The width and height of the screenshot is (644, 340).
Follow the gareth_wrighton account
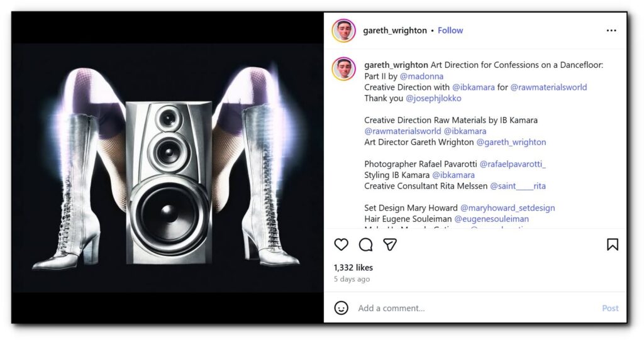tap(450, 30)
